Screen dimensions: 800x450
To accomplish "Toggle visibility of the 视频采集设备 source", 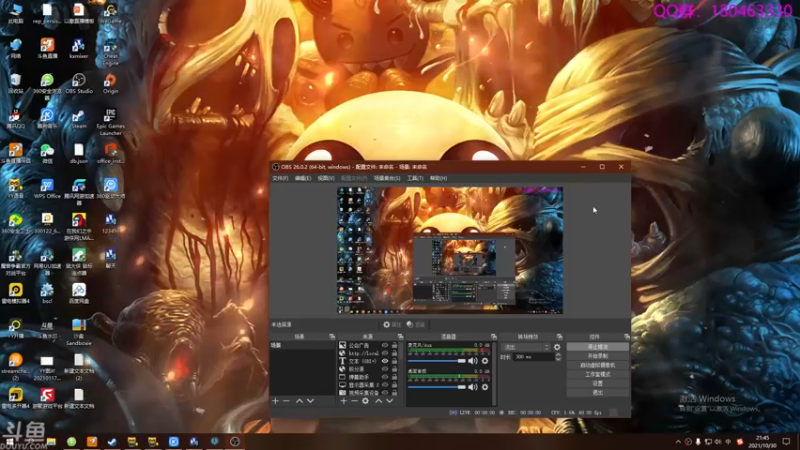I will tap(385, 393).
